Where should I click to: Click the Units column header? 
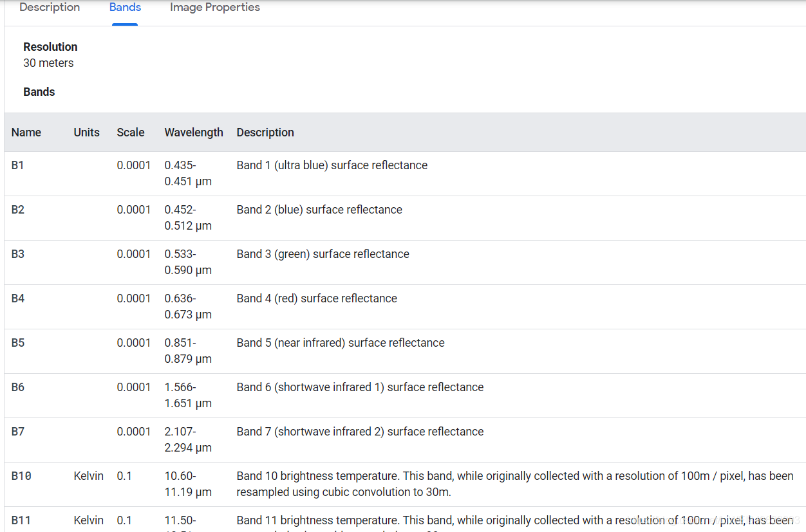pos(86,133)
